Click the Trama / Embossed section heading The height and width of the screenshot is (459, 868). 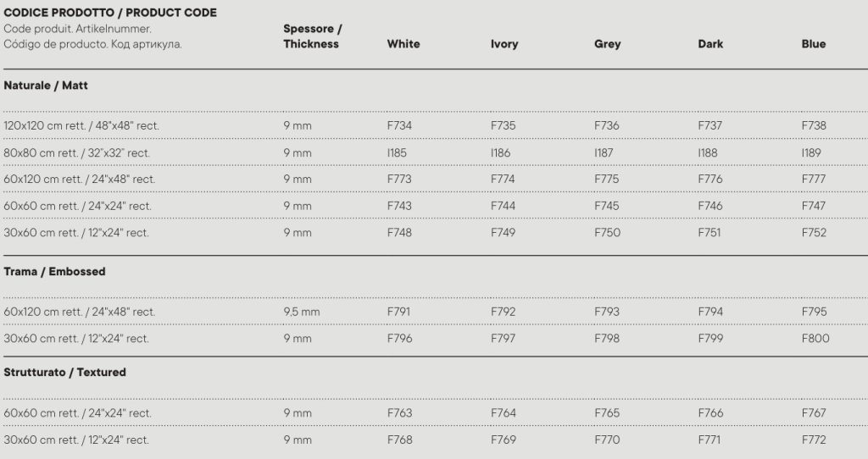coord(54,272)
